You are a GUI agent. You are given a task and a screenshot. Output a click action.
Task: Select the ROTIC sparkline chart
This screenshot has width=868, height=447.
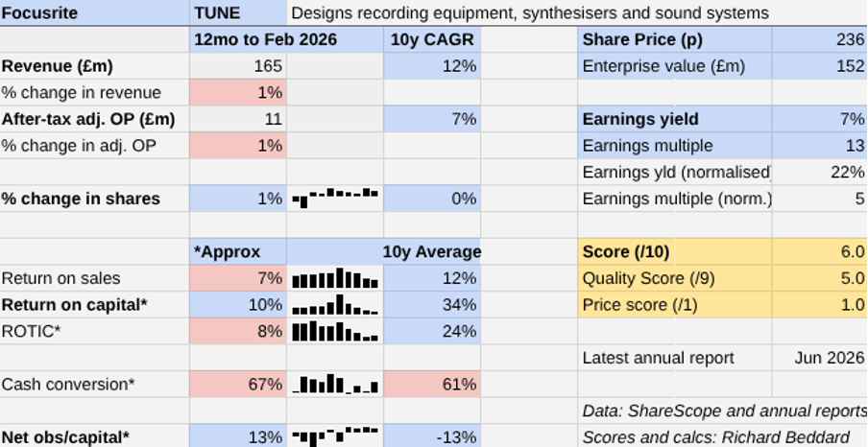(x=335, y=331)
